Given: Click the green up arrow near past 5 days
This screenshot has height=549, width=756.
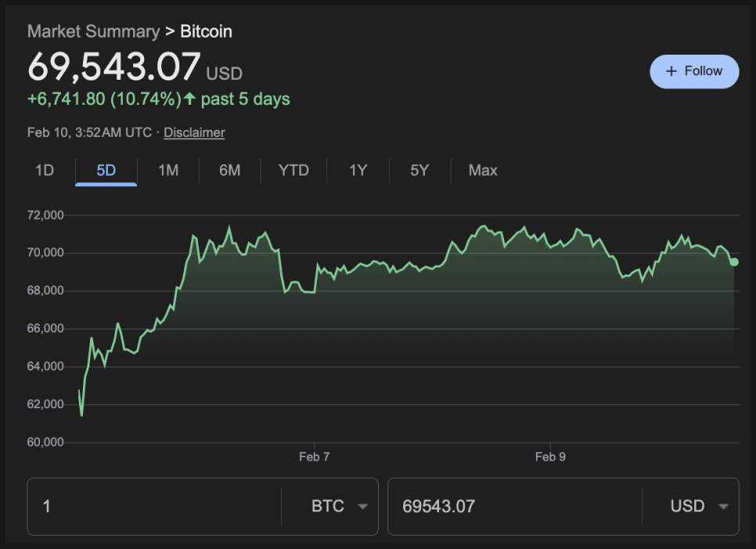Looking at the screenshot, I should click(x=189, y=99).
